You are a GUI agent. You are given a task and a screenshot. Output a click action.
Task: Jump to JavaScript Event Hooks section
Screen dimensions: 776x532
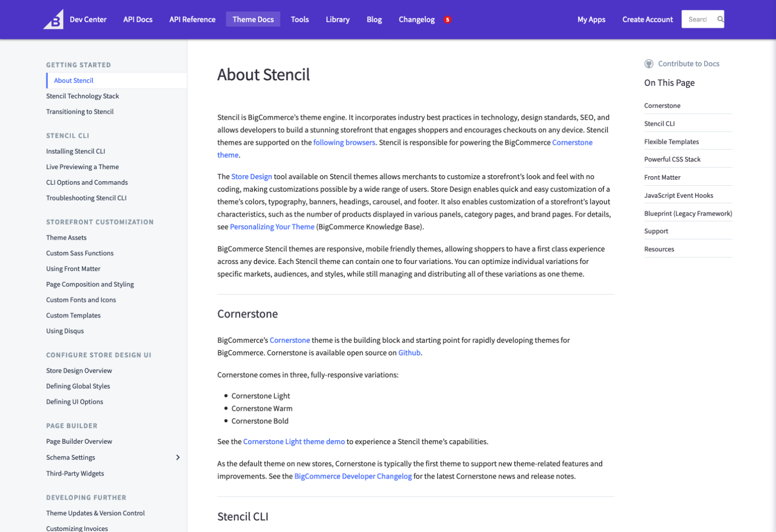pyautogui.click(x=678, y=195)
